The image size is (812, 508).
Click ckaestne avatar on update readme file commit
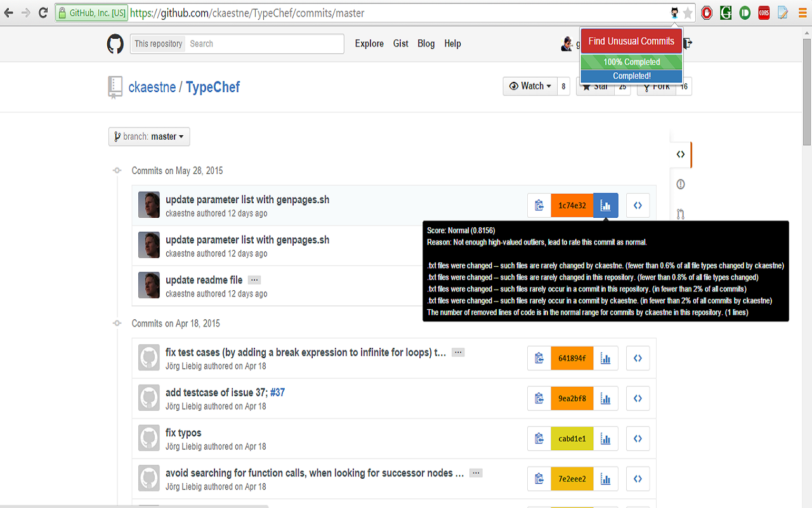point(149,285)
